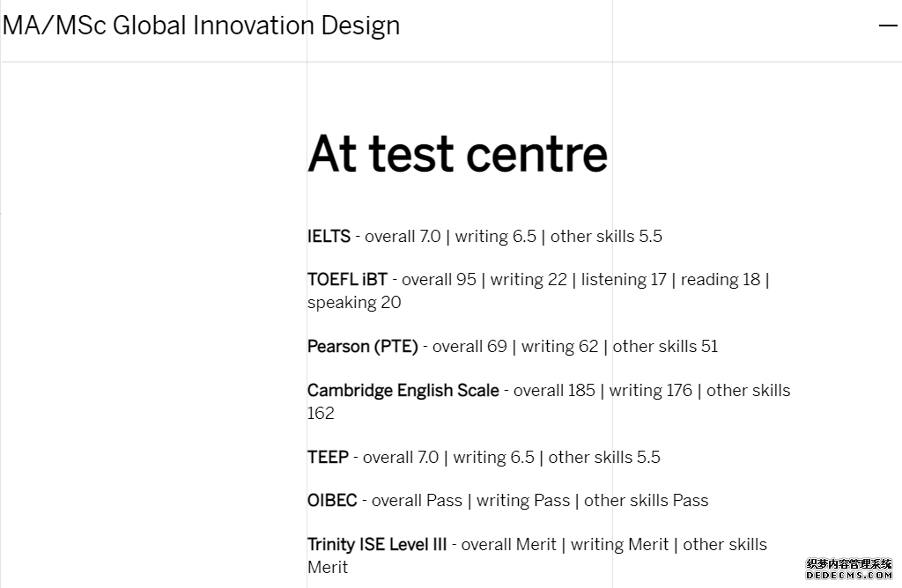Viewport: 902px width, 588px height.
Task: Click the OIBEC 'writing Pass' text
Action: (x=523, y=501)
